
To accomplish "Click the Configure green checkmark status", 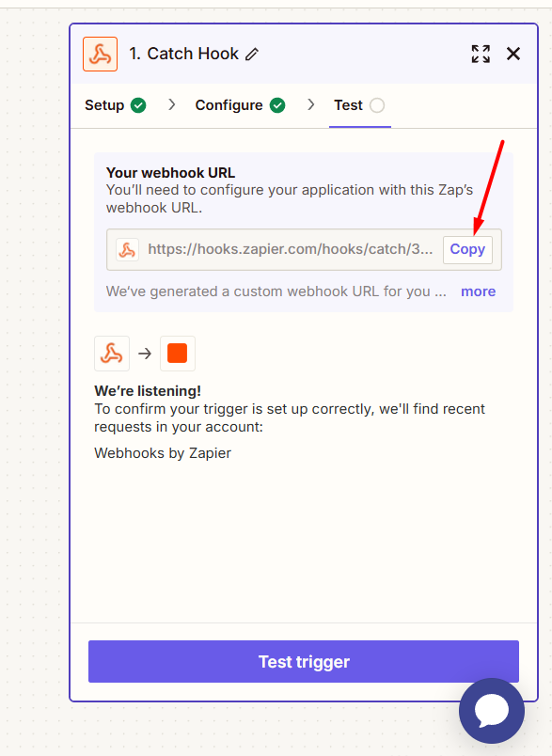I will 277,105.
